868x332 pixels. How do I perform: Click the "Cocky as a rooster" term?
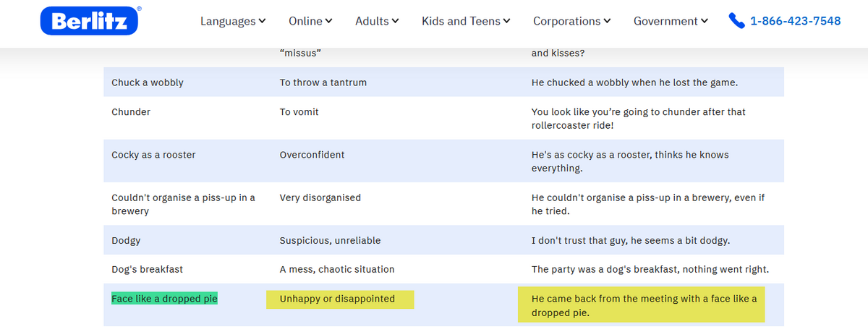[x=153, y=155]
